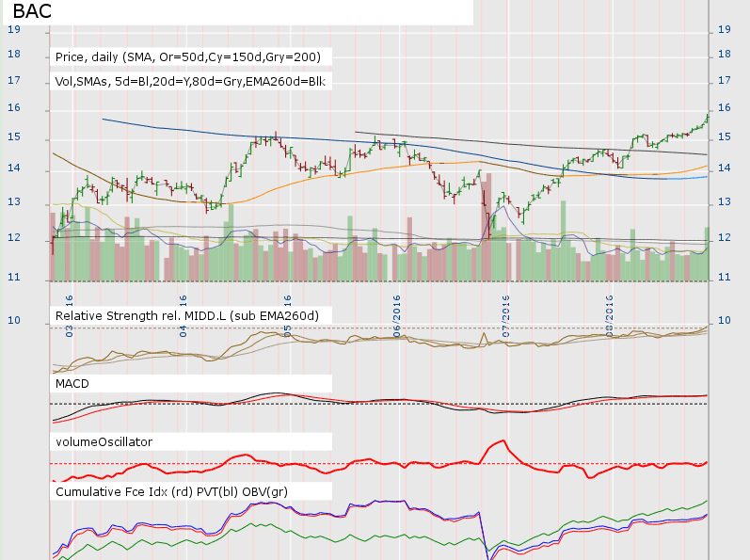750x560 pixels.
Task: Click price value 17 on right axis
Action: [725, 80]
